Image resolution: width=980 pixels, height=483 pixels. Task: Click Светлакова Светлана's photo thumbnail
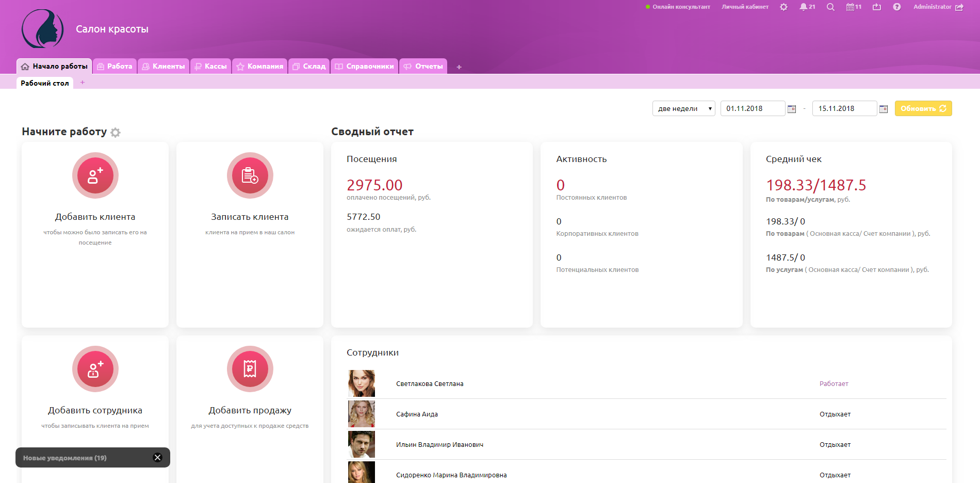[x=362, y=383]
